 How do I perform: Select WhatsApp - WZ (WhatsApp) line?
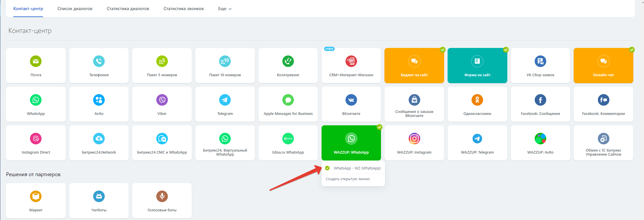click(353, 168)
